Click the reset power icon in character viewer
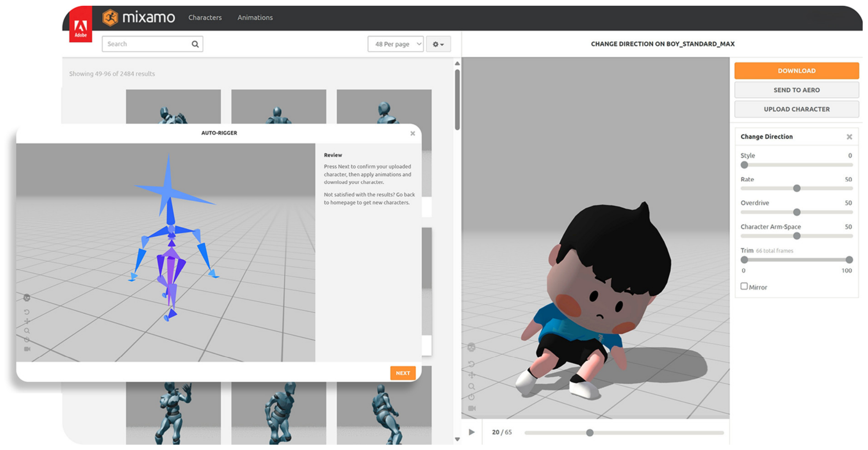868x450 pixels. point(471,397)
